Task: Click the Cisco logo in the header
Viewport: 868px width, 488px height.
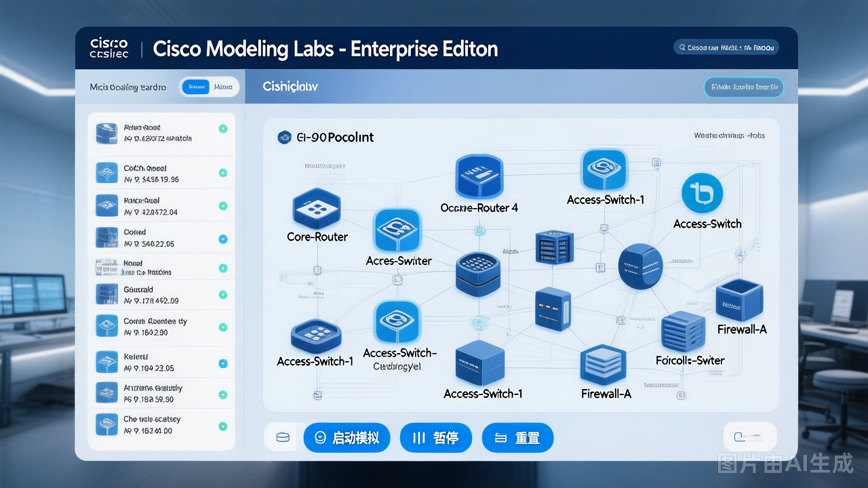Action: point(109,48)
